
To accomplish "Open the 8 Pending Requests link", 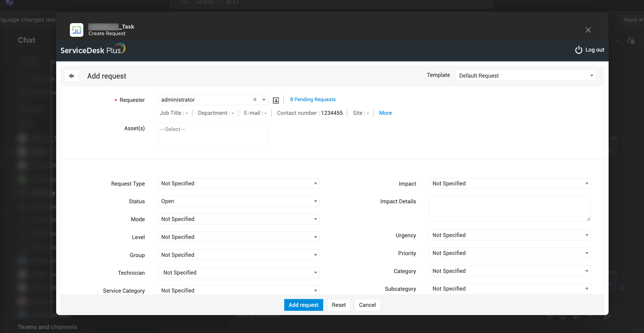I will click(x=313, y=100).
